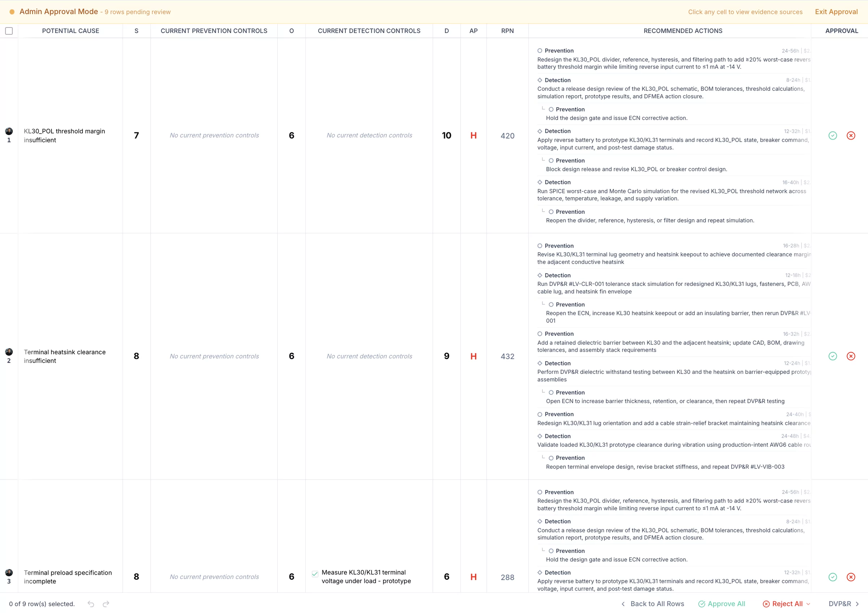The height and width of the screenshot is (613, 868).
Task: Click the AP column header
Action: click(473, 31)
